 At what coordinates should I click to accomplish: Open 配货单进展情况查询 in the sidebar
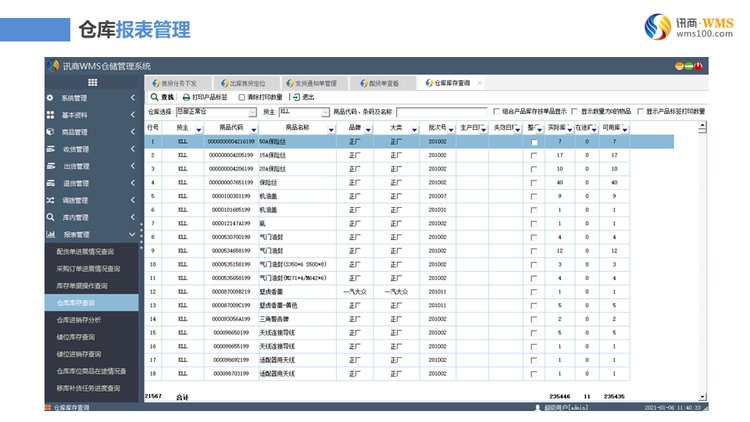pos(85,251)
